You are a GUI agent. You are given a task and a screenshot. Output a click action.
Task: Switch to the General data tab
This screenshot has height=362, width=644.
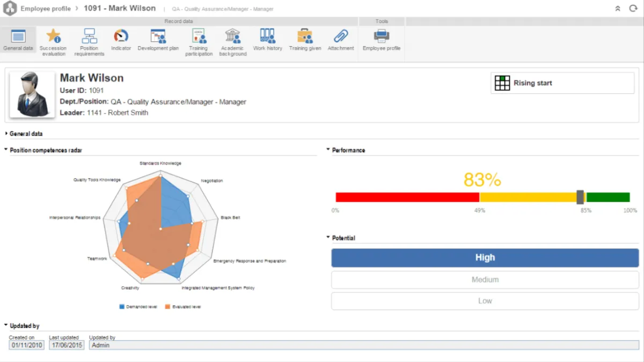click(x=18, y=40)
